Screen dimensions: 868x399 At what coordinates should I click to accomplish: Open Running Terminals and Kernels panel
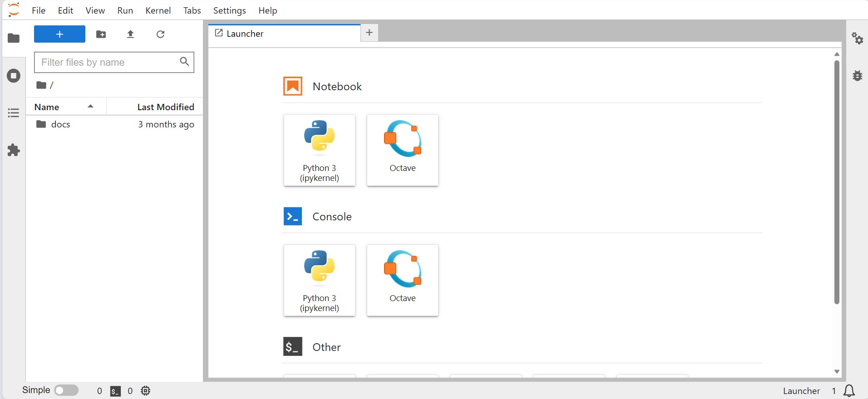pos(14,76)
